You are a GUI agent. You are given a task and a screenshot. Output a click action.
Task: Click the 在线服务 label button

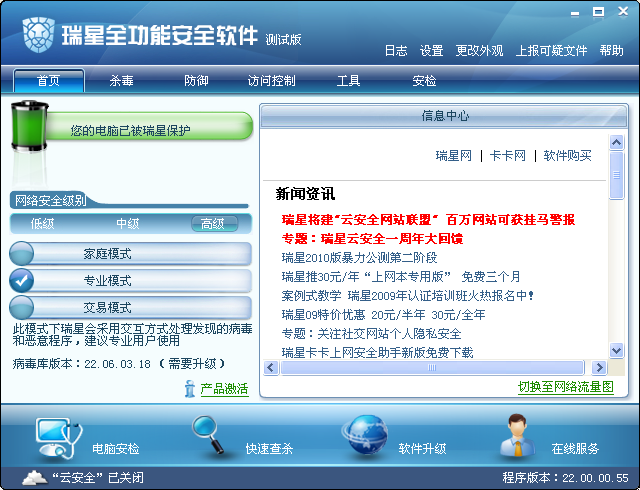[x=576, y=449]
